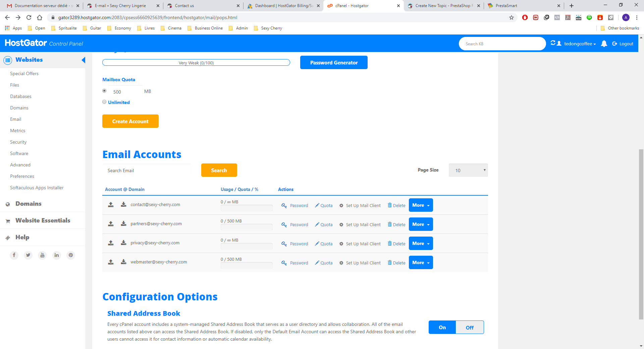Sort by Account @ Domain column
The image size is (644, 349).
click(125, 189)
